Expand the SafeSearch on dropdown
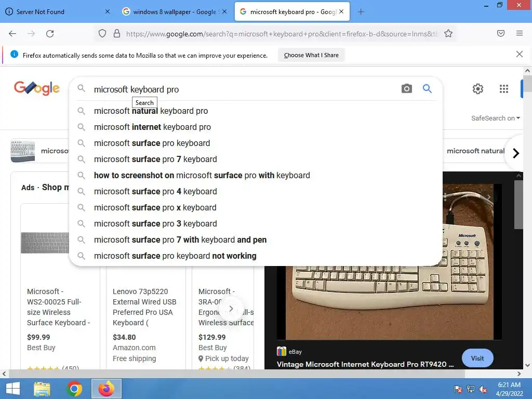The image size is (532, 399). [x=495, y=118]
